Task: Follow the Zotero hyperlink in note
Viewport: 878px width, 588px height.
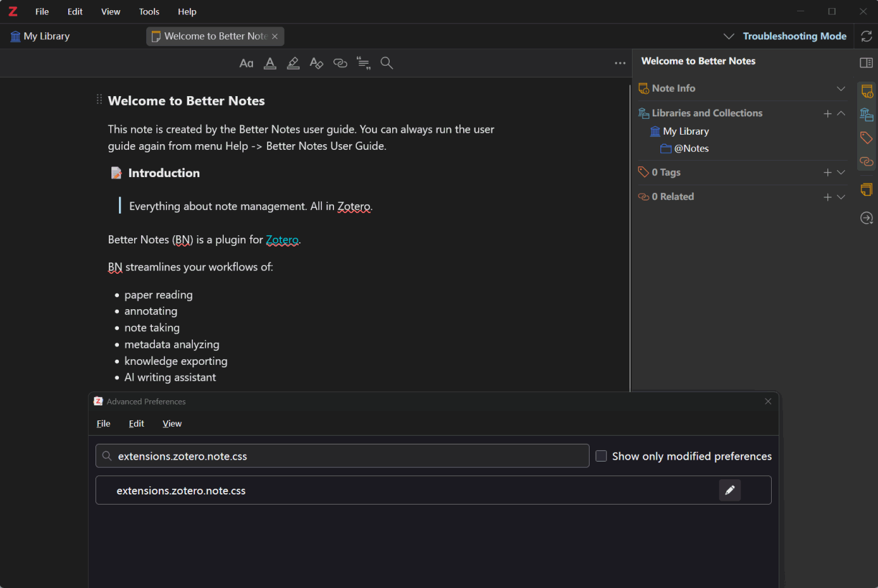Action: [x=282, y=240]
